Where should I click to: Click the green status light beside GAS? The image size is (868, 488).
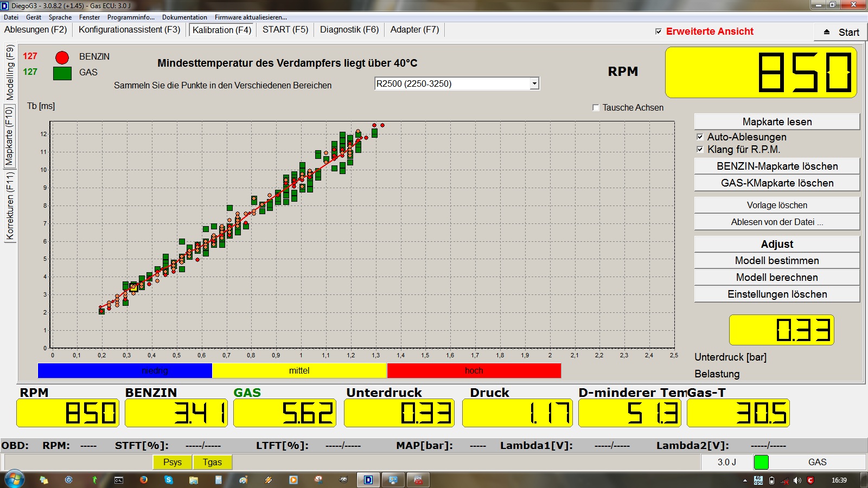[x=761, y=462]
